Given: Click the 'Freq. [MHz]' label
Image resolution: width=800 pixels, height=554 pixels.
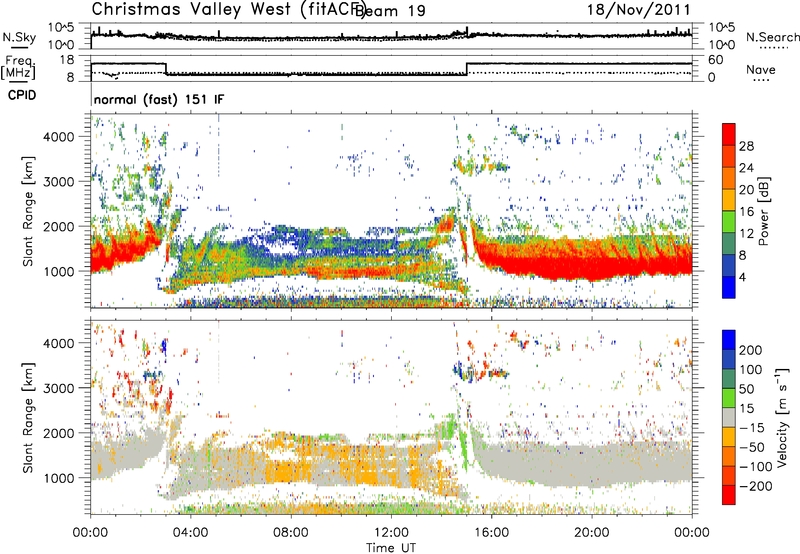Looking at the screenshot, I should coord(19,67).
